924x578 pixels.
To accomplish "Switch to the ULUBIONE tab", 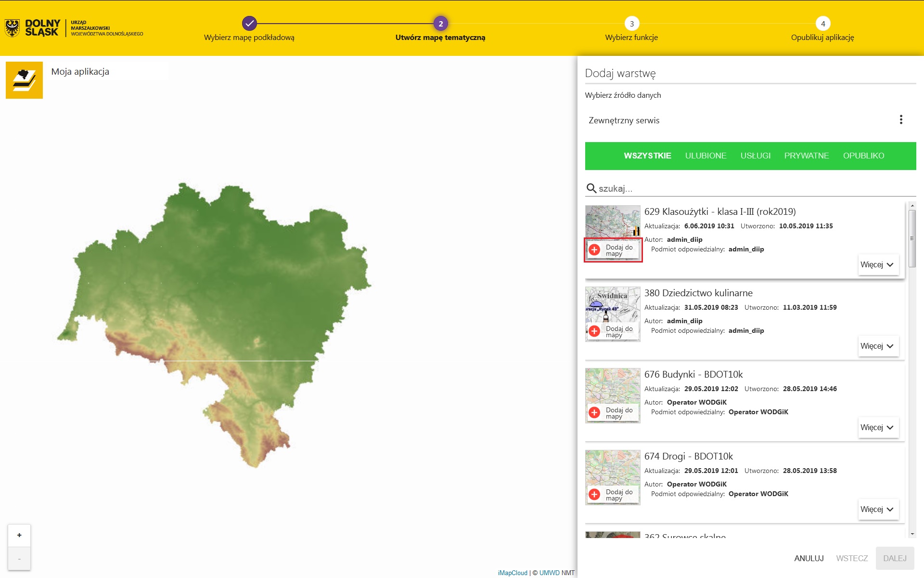I will click(x=706, y=156).
